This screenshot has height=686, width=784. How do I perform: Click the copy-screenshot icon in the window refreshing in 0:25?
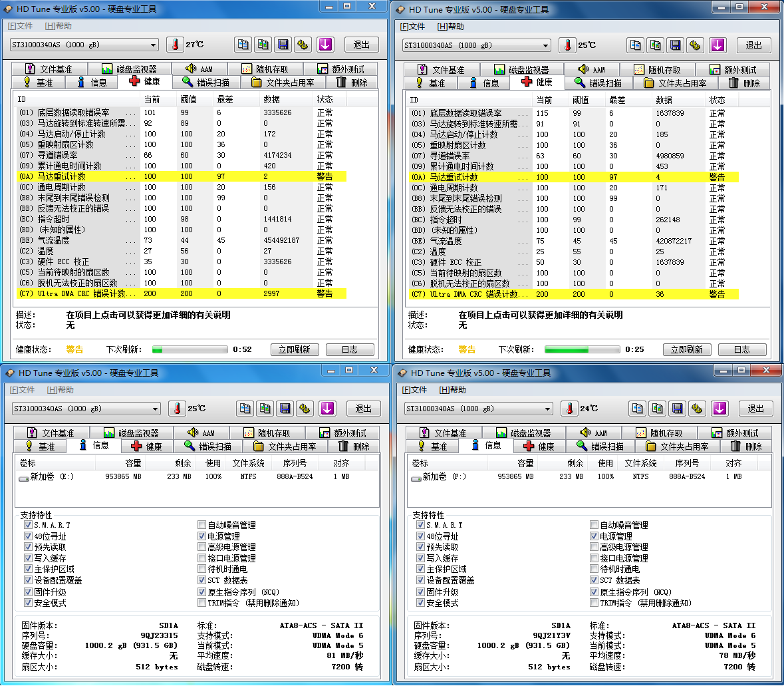(656, 45)
